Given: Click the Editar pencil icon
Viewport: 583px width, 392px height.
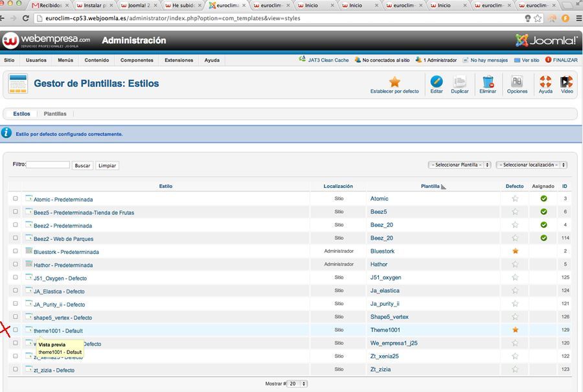Looking at the screenshot, I should tap(437, 82).
